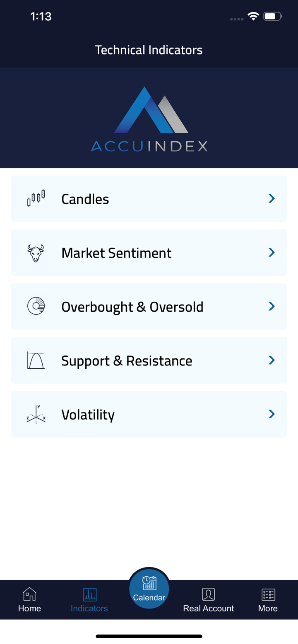Click the AccuIndex logo banner
298x644 pixels.
click(x=149, y=119)
